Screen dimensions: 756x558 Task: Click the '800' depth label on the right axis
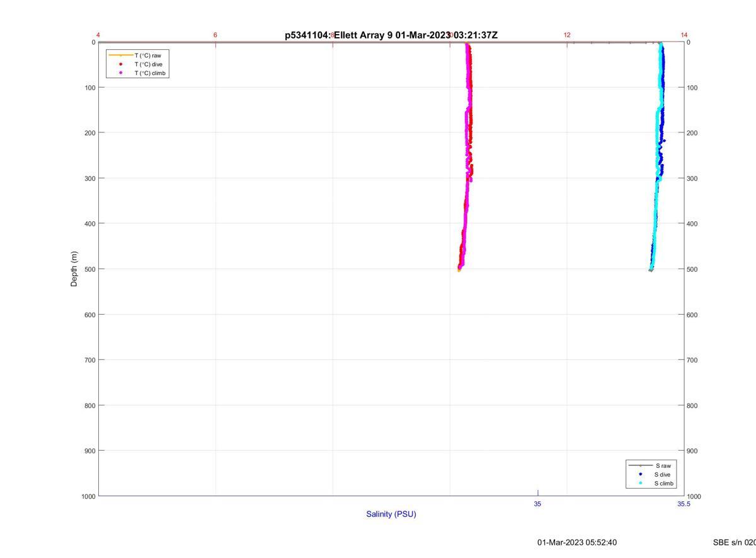click(x=692, y=405)
